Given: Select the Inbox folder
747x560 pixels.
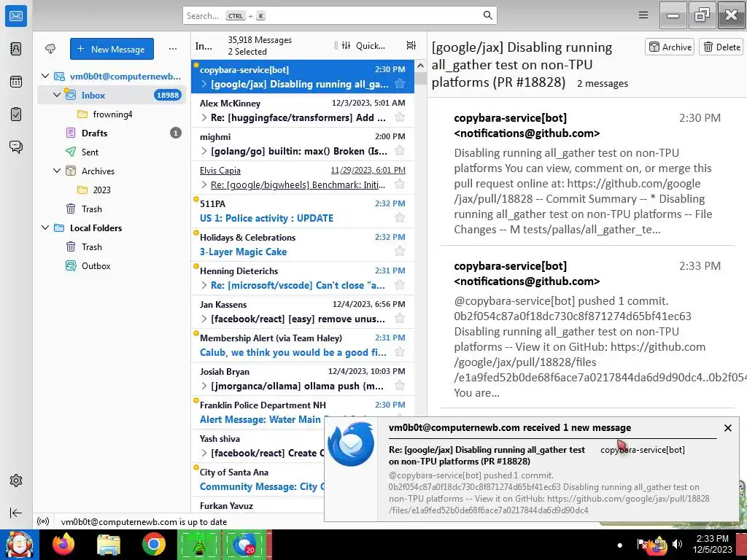Looking at the screenshot, I should [x=112, y=95].
